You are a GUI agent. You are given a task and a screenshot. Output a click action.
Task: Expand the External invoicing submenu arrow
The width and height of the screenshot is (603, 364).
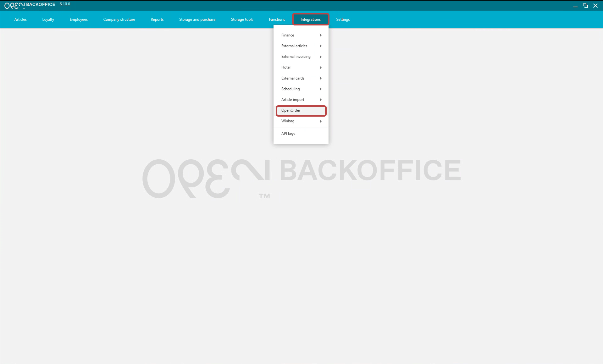coord(321,57)
